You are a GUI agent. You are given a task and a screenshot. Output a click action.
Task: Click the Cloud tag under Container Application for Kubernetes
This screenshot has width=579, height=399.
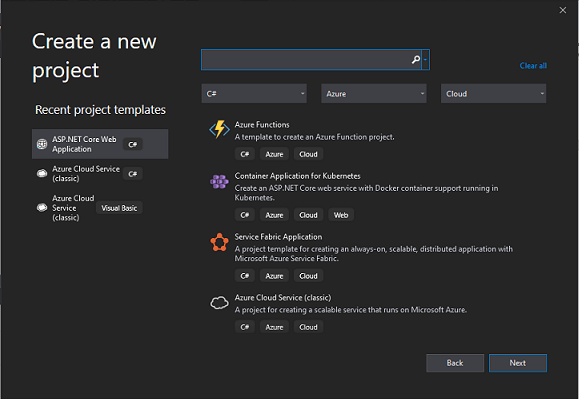click(308, 215)
